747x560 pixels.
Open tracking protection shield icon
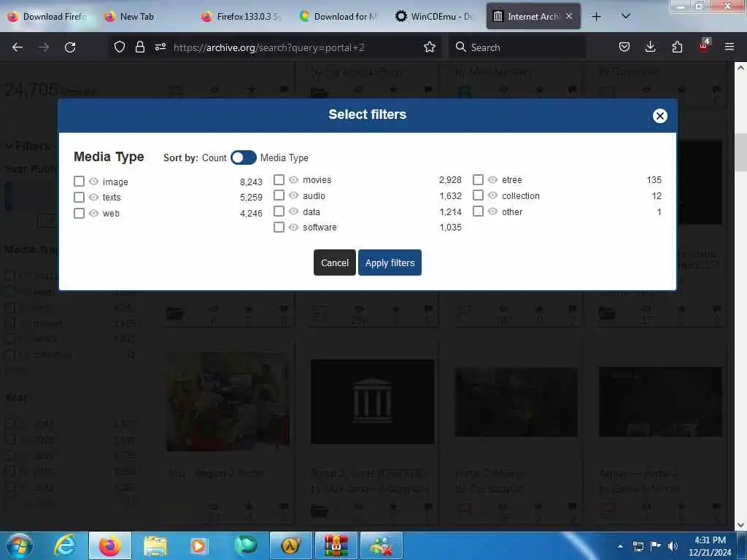[x=120, y=47]
